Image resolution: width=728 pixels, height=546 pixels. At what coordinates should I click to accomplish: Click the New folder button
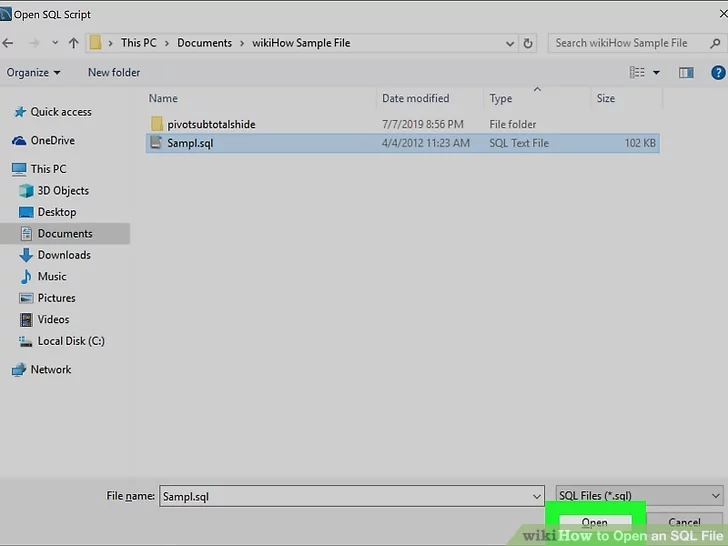pos(114,72)
